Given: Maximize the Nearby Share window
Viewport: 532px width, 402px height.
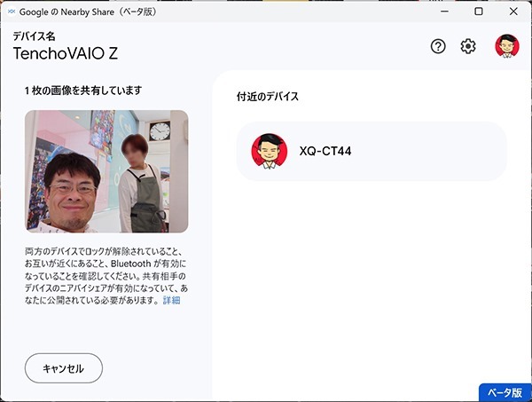Looking at the screenshot, I should (479, 12).
